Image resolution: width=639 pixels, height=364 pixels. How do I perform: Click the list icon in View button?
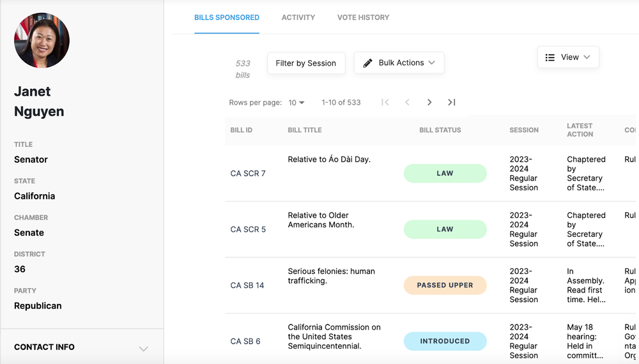tap(550, 57)
